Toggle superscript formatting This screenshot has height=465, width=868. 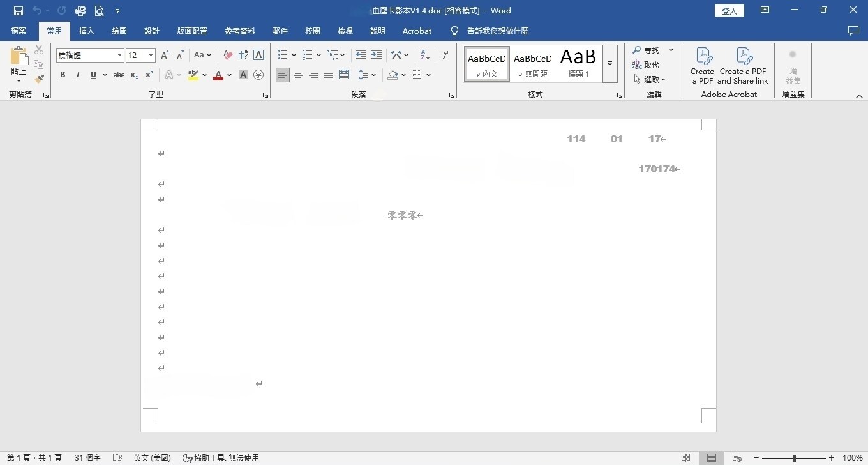(x=149, y=75)
